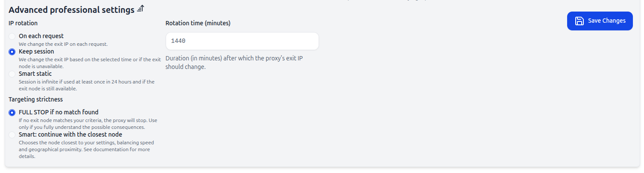
Task: Click the "Smart static" label text
Action: coord(35,74)
